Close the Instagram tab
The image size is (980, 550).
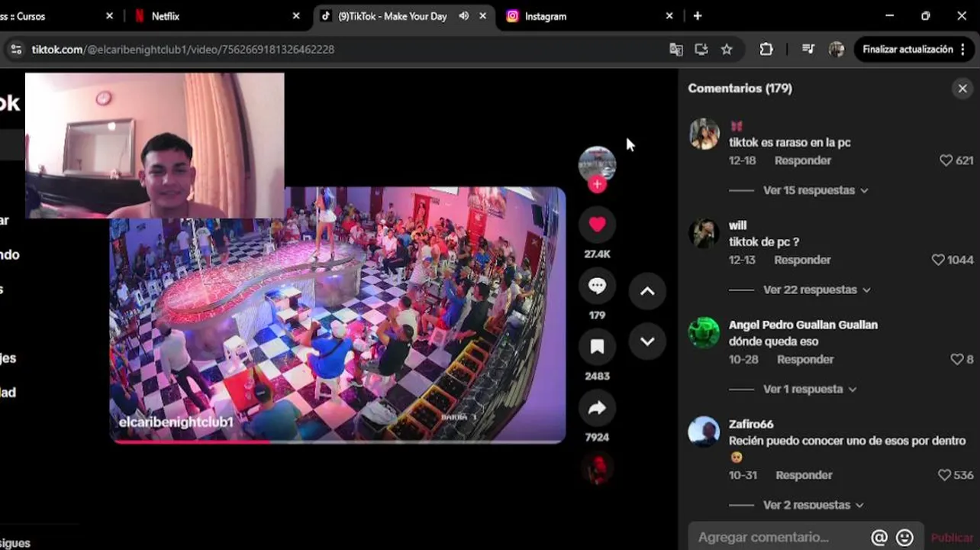(x=669, y=16)
